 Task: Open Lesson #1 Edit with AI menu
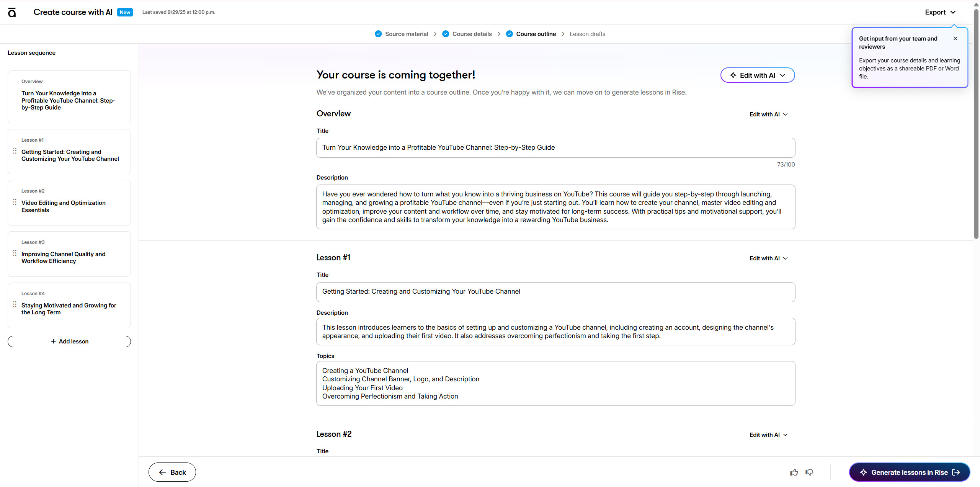click(x=768, y=258)
